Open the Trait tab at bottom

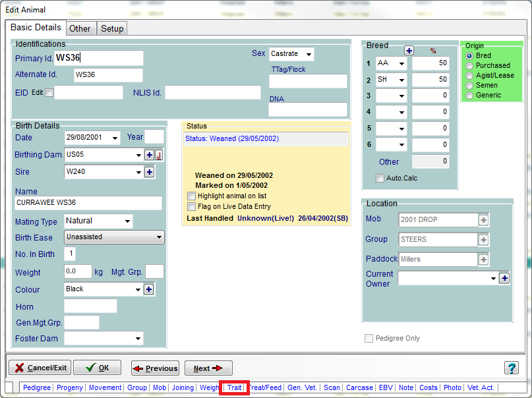tap(234, 387)
